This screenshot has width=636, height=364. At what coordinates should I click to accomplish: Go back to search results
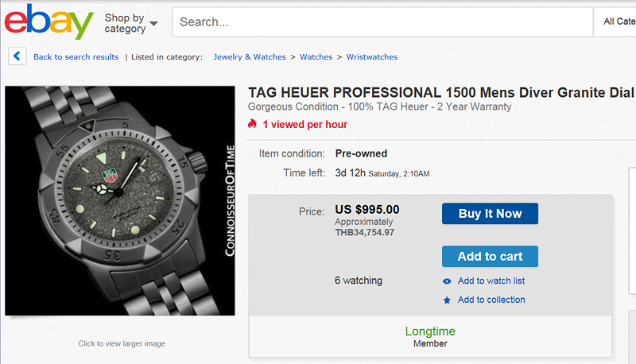pos(76,56)
